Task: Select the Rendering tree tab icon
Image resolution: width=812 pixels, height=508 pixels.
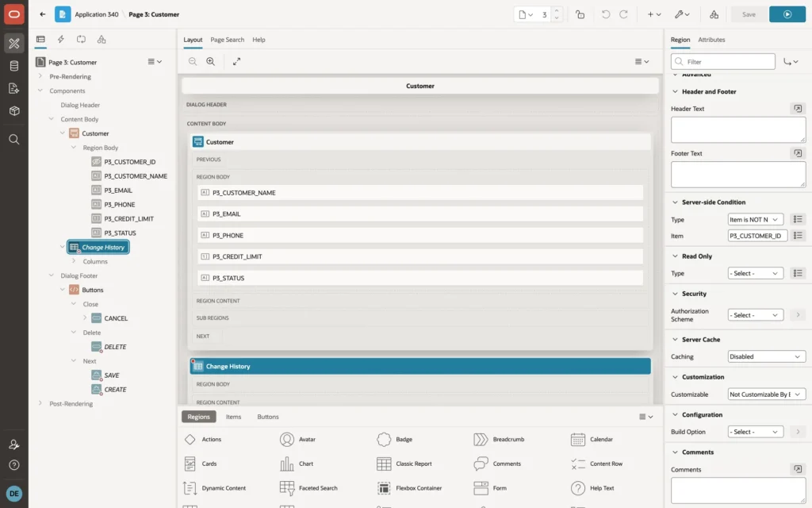Action: click(x=40, y=40)
